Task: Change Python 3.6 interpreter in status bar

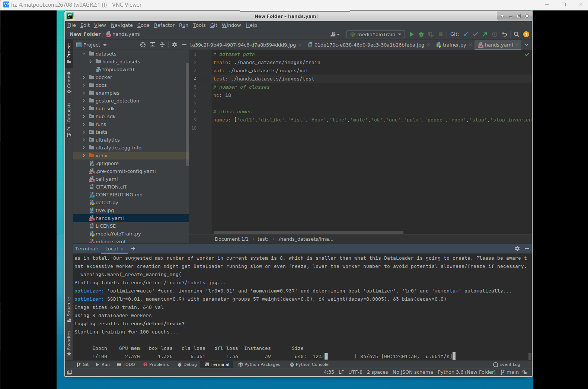Action: pos(467,372)
